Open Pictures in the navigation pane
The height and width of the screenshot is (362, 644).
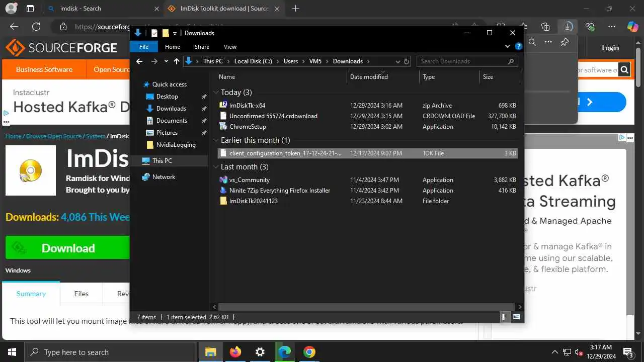[x=167, y=133]
